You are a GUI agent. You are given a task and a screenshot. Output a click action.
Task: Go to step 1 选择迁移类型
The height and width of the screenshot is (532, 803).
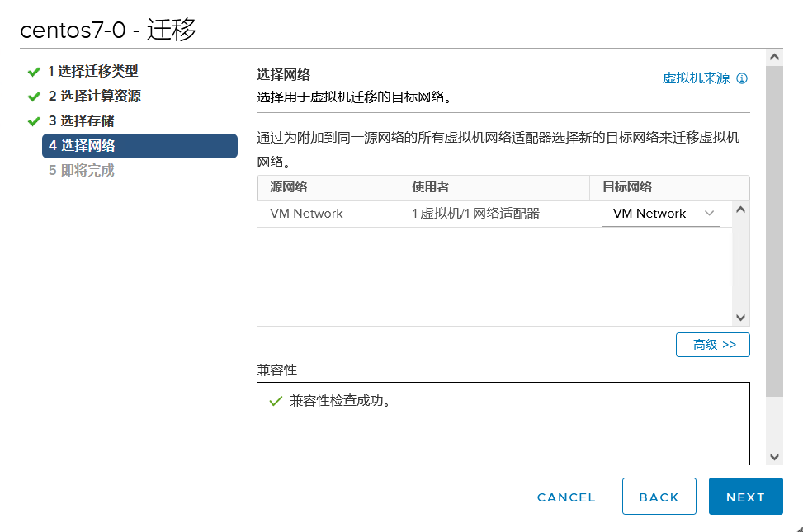click(93, 71)
